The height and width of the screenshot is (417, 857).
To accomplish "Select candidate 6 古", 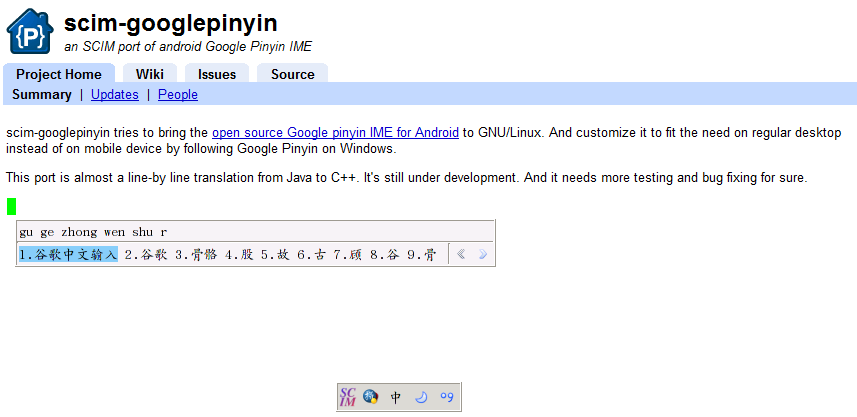I will point(312,255).
